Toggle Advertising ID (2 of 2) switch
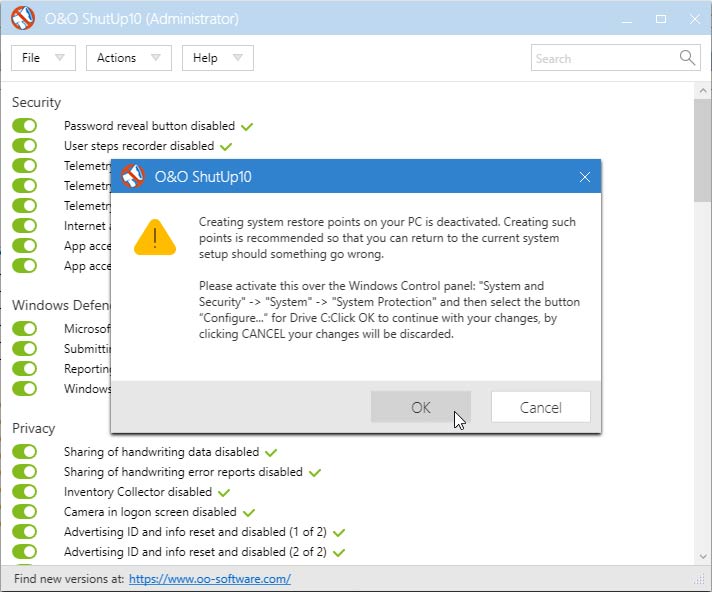 click(x=25, y=552)
